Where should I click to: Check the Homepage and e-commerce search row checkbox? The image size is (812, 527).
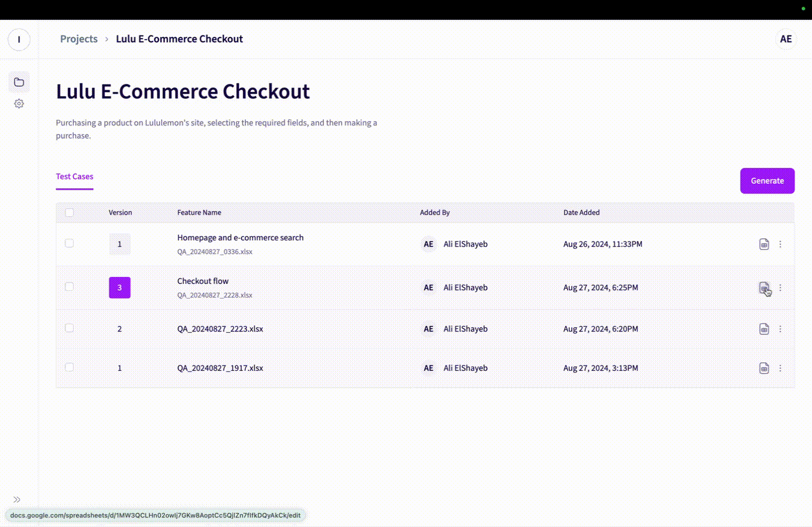tap(69, 243)
